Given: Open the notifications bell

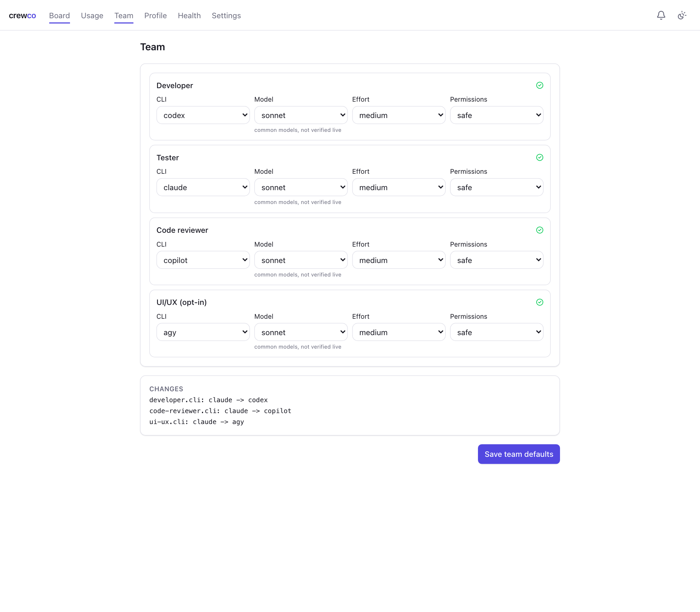Looking at the screenshot, I should point(661,15).
